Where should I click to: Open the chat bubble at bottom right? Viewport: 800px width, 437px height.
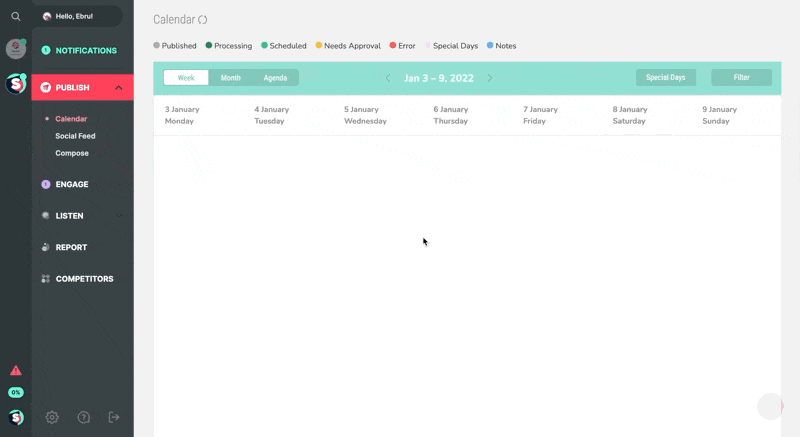(770, 406)
